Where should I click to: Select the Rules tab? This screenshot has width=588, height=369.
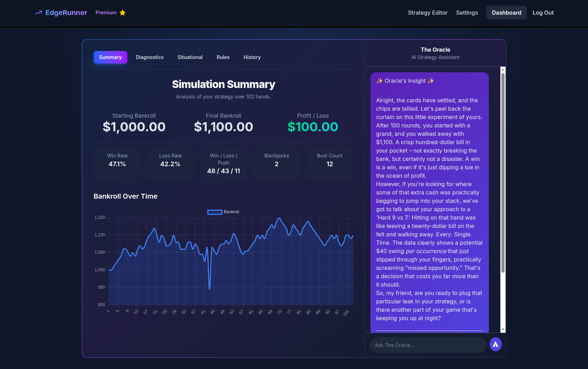pos(223,57)
